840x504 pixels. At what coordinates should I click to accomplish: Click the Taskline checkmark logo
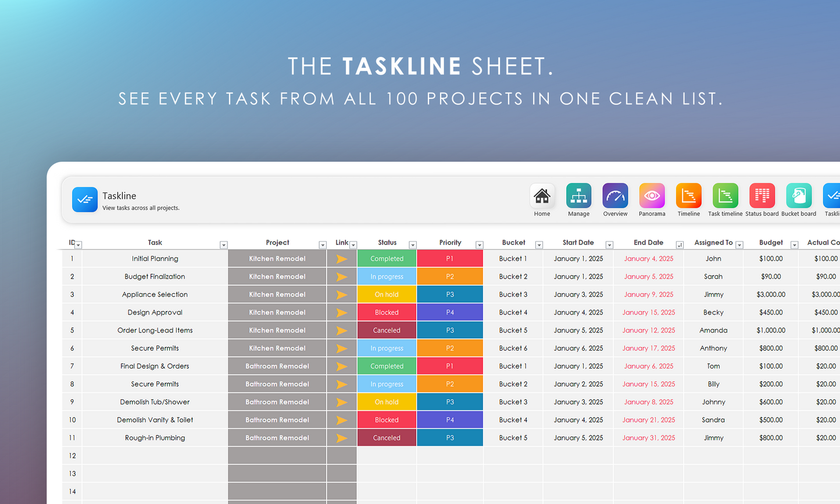point(85,199)
